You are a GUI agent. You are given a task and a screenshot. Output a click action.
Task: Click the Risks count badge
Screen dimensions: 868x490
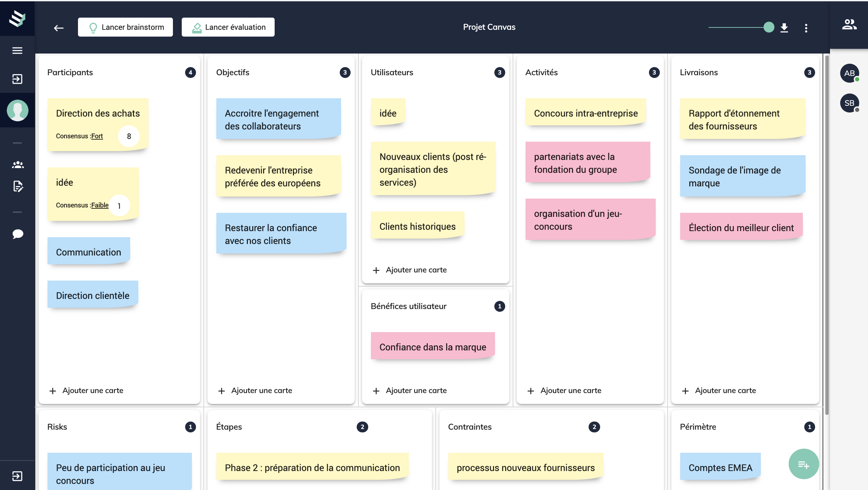pos(191,427)
